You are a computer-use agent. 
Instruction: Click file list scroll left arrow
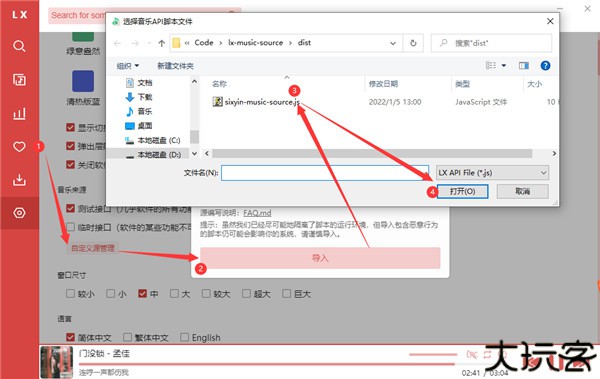click(x=207, y=153)
